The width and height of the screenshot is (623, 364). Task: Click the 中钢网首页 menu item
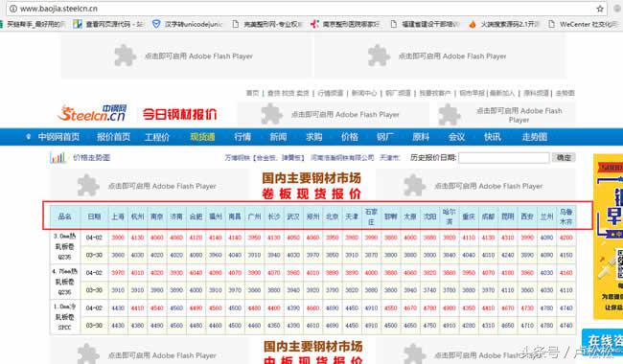tap(58, 137)
